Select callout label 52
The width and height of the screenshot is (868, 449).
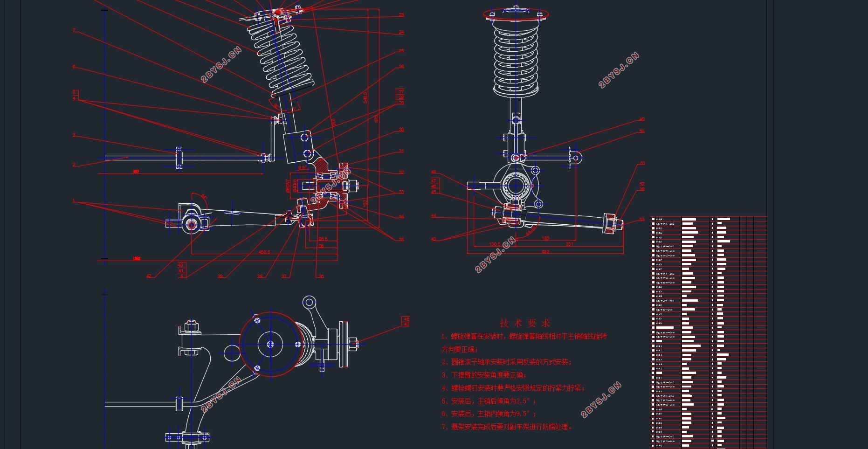pos(642,184)
